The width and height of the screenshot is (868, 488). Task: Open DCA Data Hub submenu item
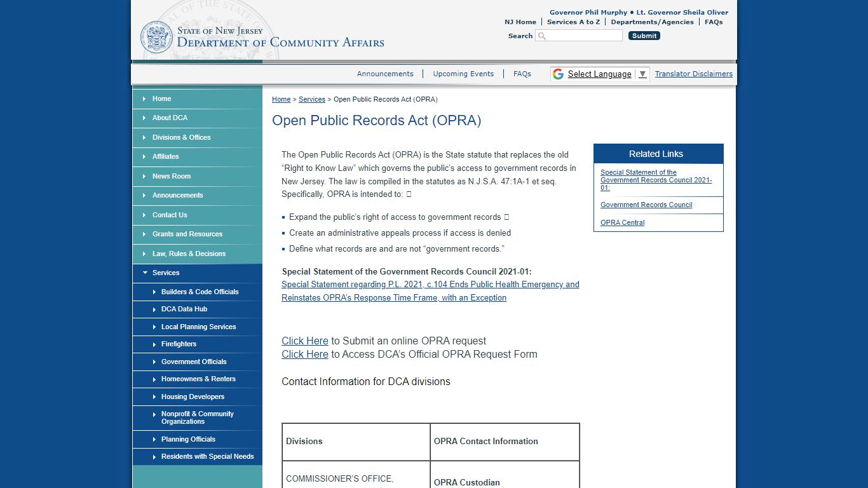point(197,309)
